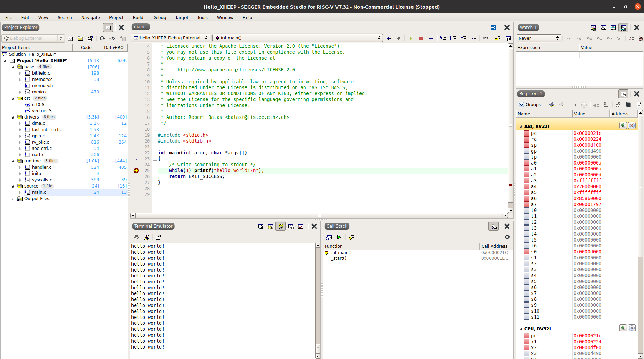Screen dimensions: 644x359
Task: Click the green pin on ABI, RV32I group
Action: 623,125
